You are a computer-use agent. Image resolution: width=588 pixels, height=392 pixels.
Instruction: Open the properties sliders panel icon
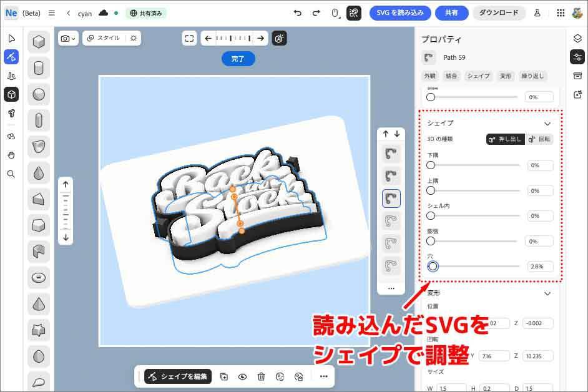tap(577, 57)
